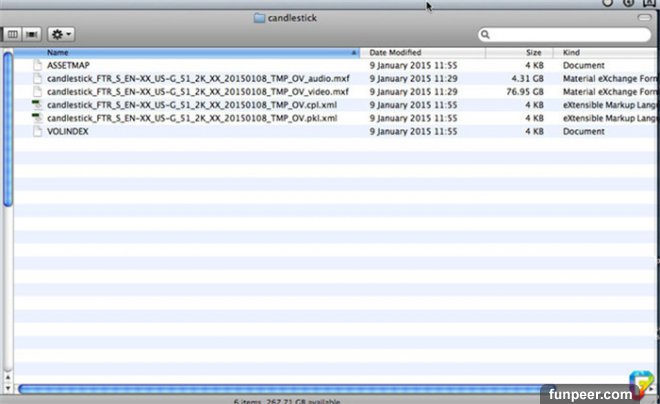Switch to cover flow view mode
The image size is (660, 404).
(x=32, y=34)
